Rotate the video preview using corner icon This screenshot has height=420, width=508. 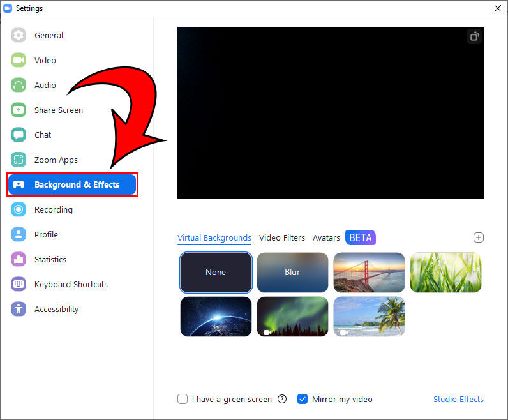click(474, 36)
